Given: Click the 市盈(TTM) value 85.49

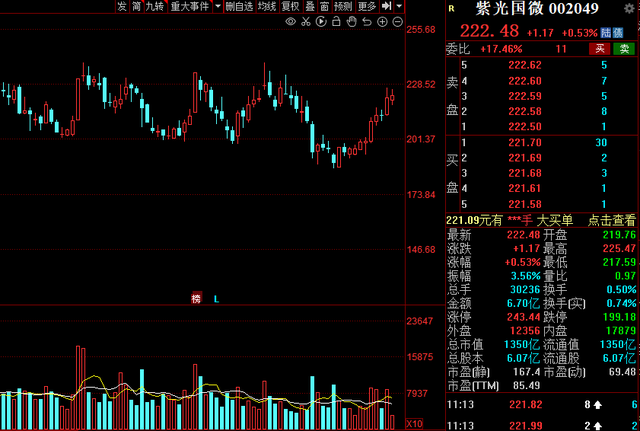Looking at the screenshot, I should (x=526, y=386).
